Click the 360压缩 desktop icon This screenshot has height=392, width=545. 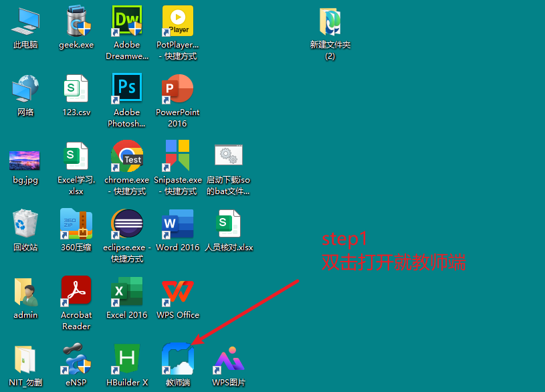[x=76, y=224]
